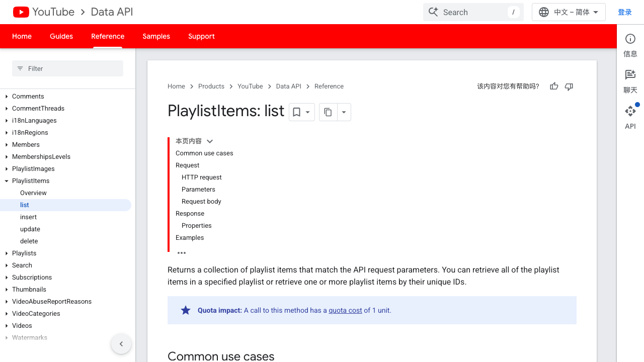Click Data API header title link
Image resolution: width=644 pixels, height=362 pixels.
(x=112, y=12)
